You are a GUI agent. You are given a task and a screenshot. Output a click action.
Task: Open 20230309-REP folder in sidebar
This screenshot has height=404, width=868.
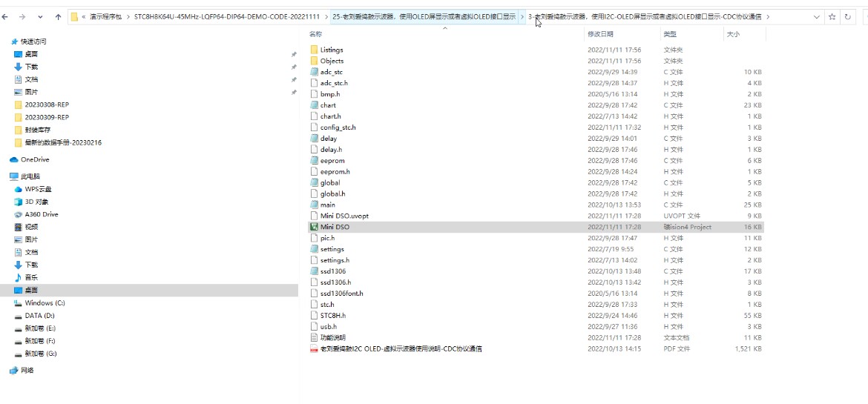click(47, 117)
